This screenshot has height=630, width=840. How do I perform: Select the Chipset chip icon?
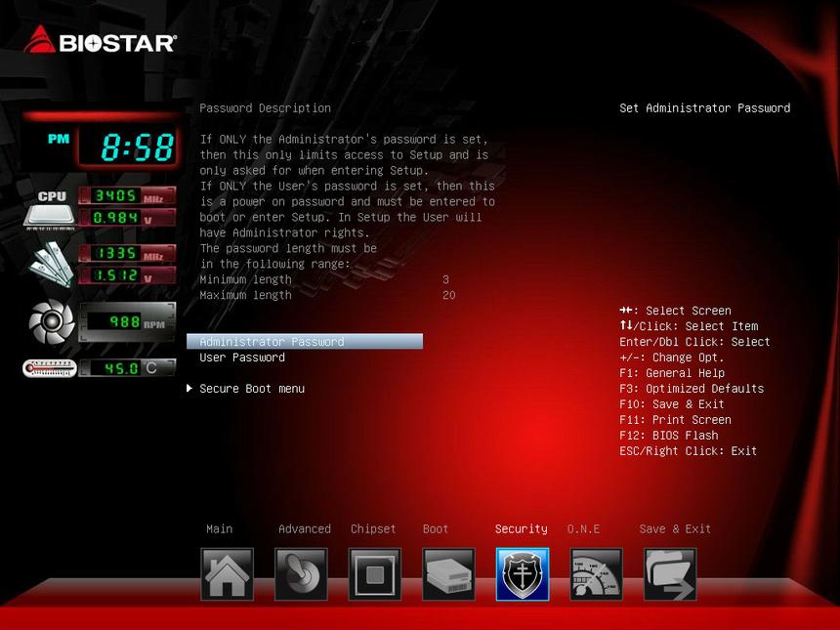pyautogui.click(x=375, y=574)
